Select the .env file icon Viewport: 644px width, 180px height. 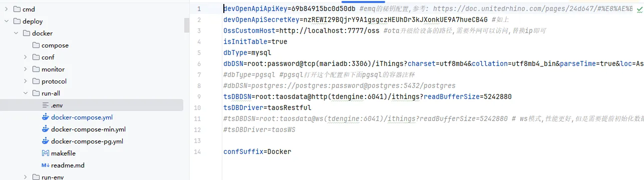pyautogui.click(x=46, y=105)
